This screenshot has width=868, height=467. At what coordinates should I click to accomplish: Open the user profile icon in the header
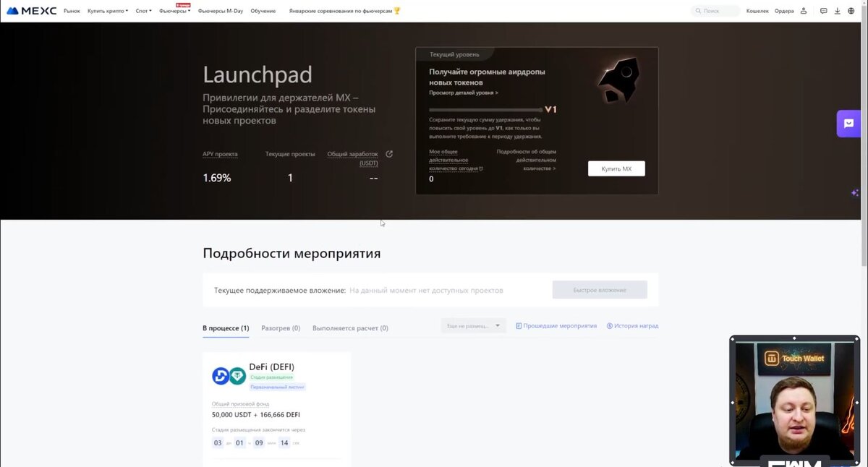803,11
